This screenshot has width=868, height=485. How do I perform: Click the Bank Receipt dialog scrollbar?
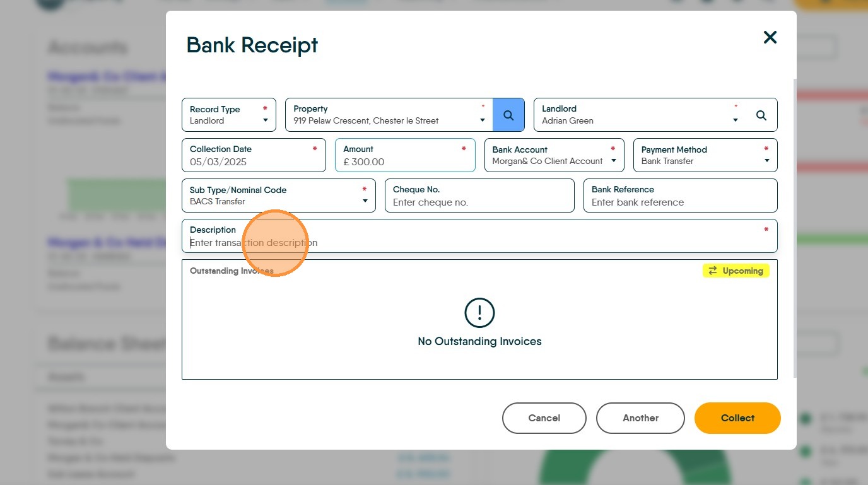point(795,228)
